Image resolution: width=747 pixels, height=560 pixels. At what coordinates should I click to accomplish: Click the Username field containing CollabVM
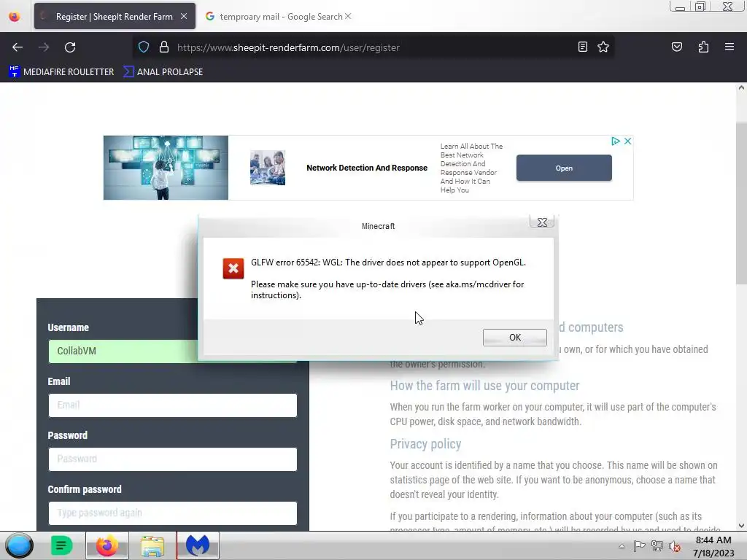click(x=172, y=351)
